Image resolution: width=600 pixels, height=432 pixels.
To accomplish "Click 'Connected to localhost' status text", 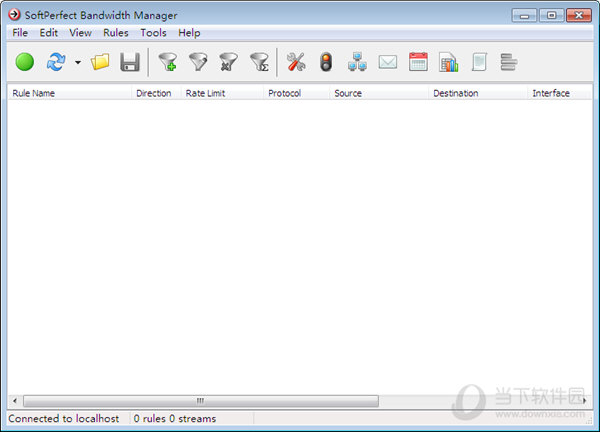I will [64, 419].
